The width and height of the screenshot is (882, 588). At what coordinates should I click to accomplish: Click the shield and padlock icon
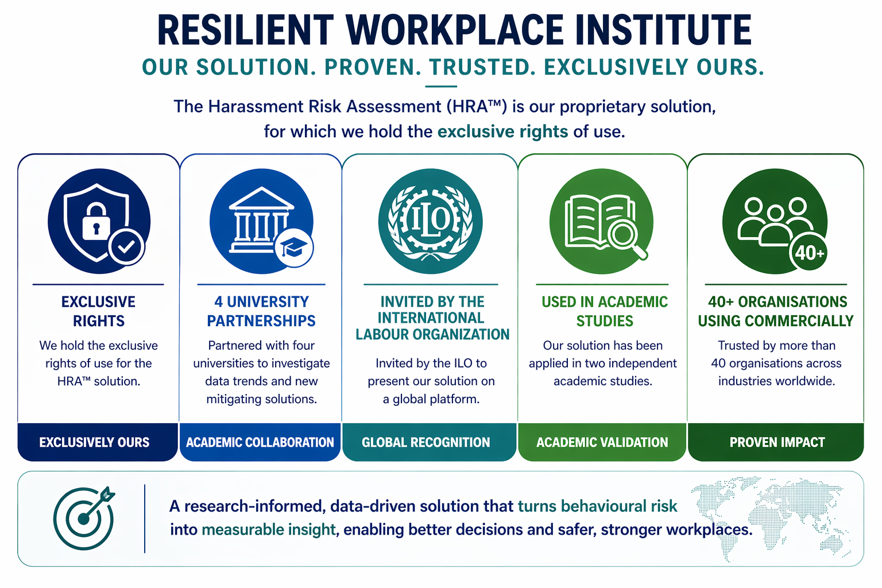click(x=99, y=221)
